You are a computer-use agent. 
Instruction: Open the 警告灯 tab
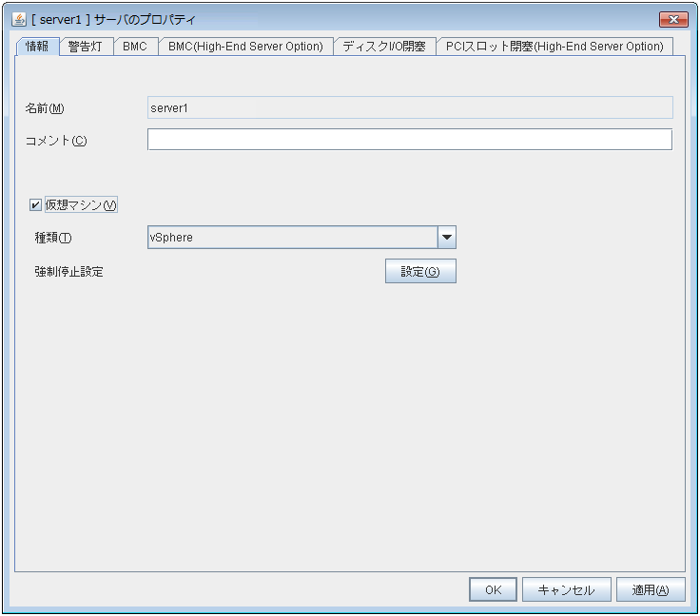click(x=87, y=47)
